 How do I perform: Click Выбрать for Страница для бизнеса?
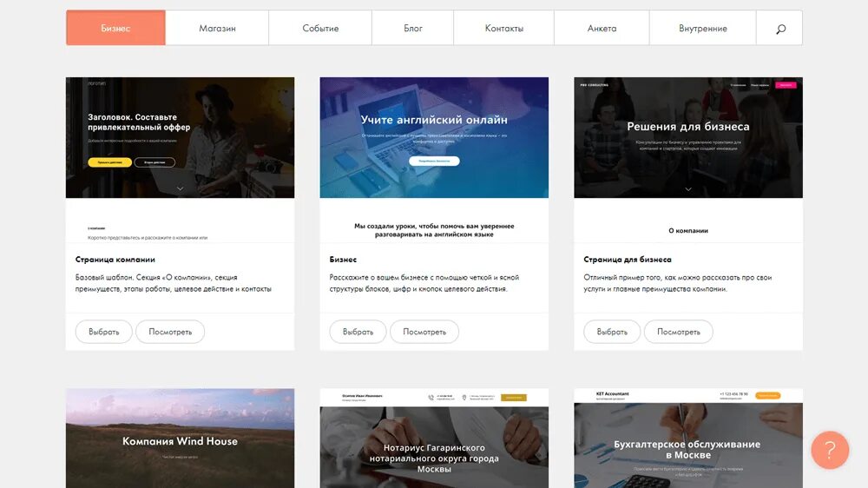(x=612, y=332)
